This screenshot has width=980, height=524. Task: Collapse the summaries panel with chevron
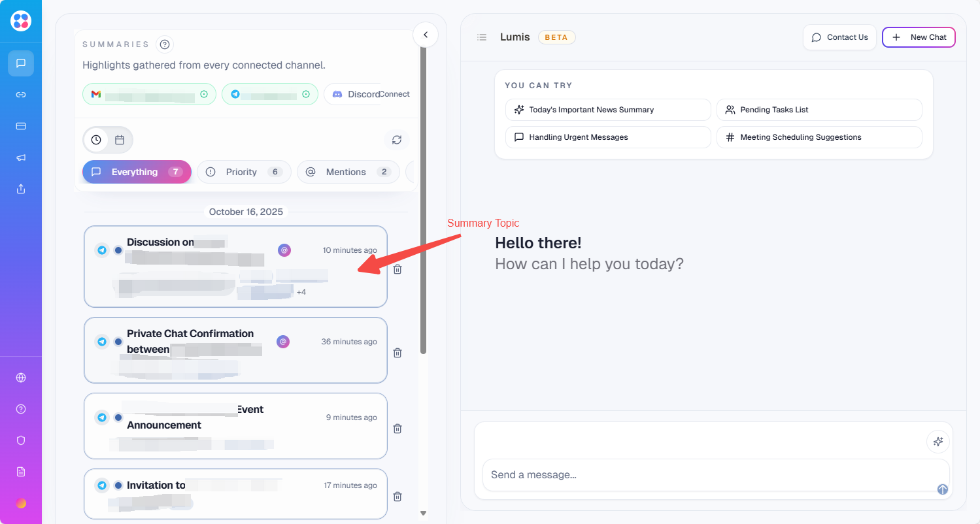tap(426, 35)
